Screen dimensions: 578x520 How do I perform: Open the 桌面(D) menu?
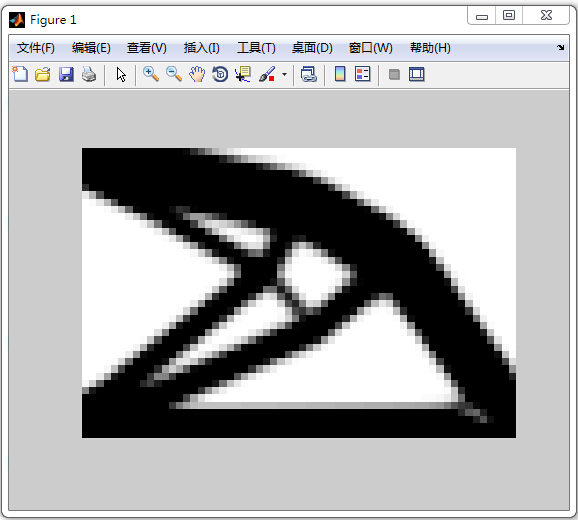click(x=312, y=48)
